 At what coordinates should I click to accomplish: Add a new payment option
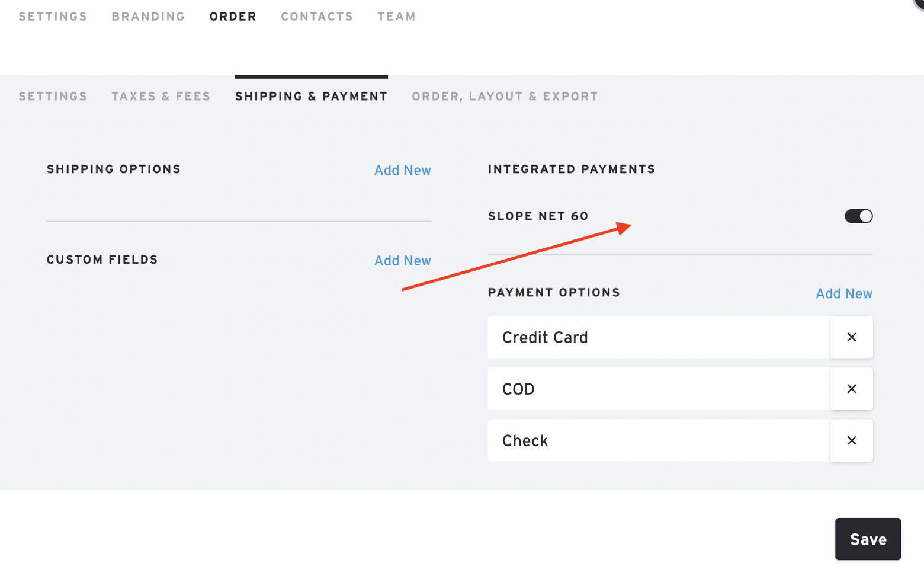coord(843,293)
